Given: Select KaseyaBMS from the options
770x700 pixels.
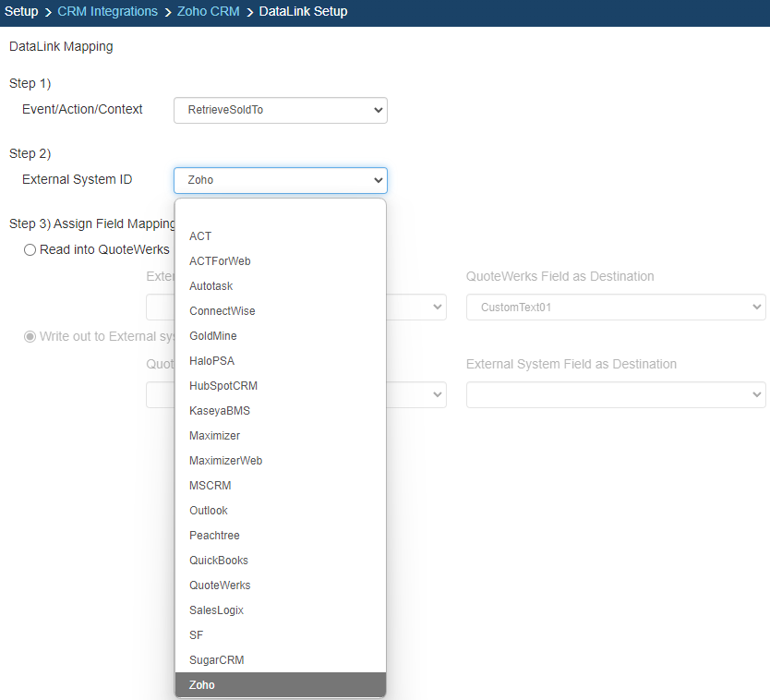Looking at the screenshot, I should coord(220,411).
